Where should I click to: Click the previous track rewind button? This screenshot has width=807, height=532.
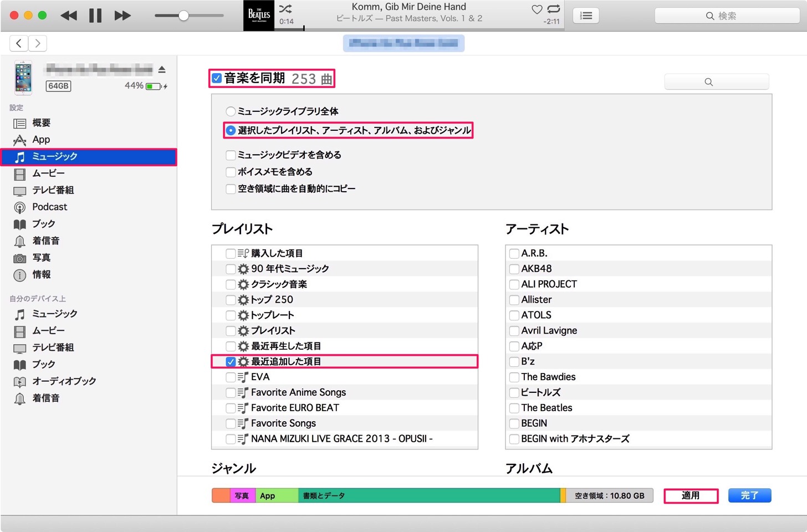click(x=69, y=16)
